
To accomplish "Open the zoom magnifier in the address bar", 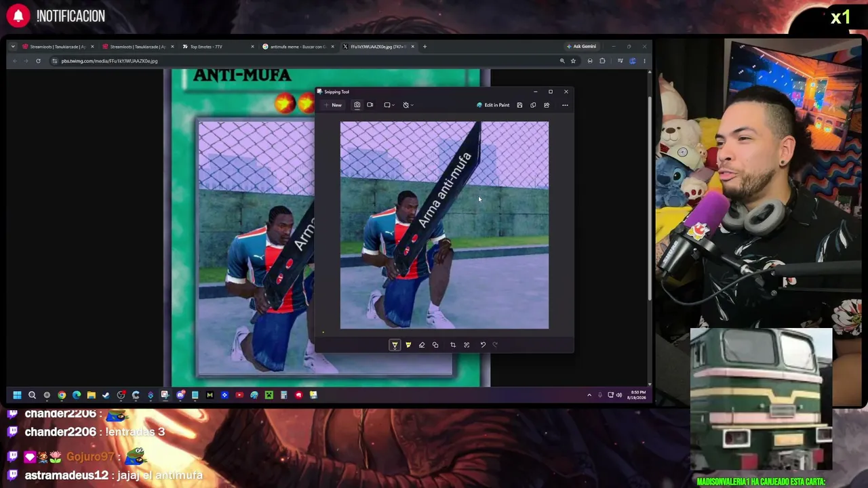I will (x=562, y=61).
